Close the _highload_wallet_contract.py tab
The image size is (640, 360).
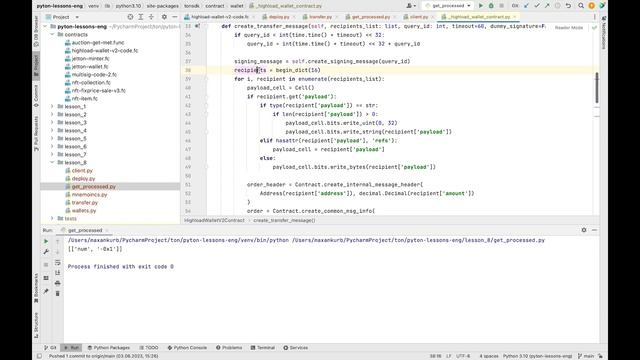[x=515, y=17]
